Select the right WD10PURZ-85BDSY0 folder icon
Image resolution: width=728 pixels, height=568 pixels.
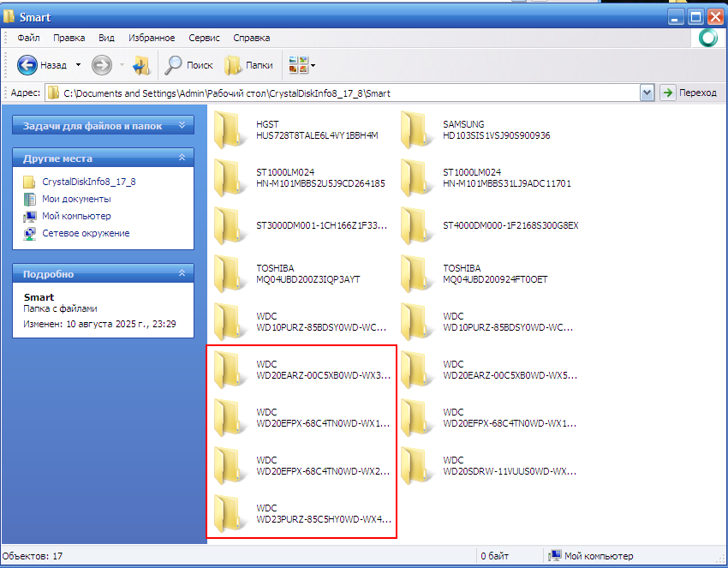[415, 322]
